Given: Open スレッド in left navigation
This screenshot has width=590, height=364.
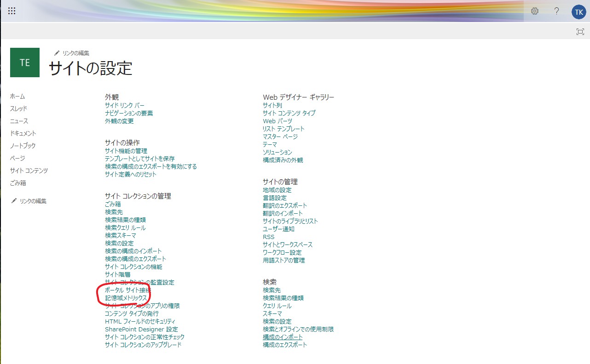Looking at the screenshot, I should point(18,109).
